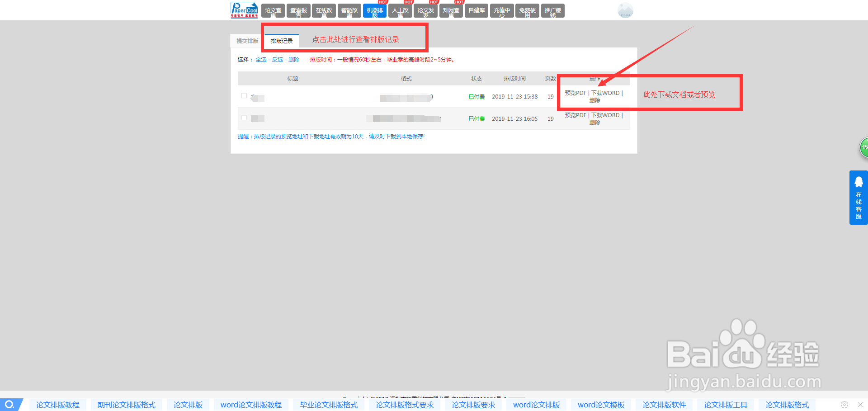868x411 pixels.
Task: Click the 排版时间 column header
Action: tap(514, 79)
